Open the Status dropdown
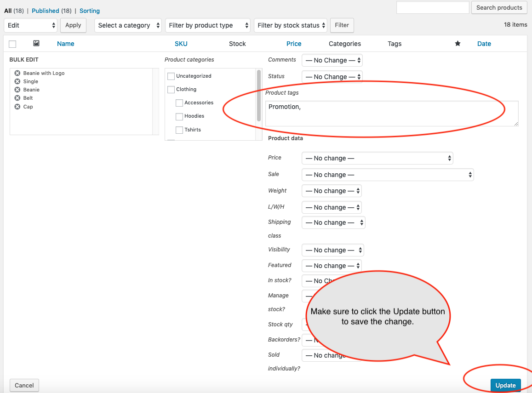Viewport: 532px width, 393px height. [332, 76]
